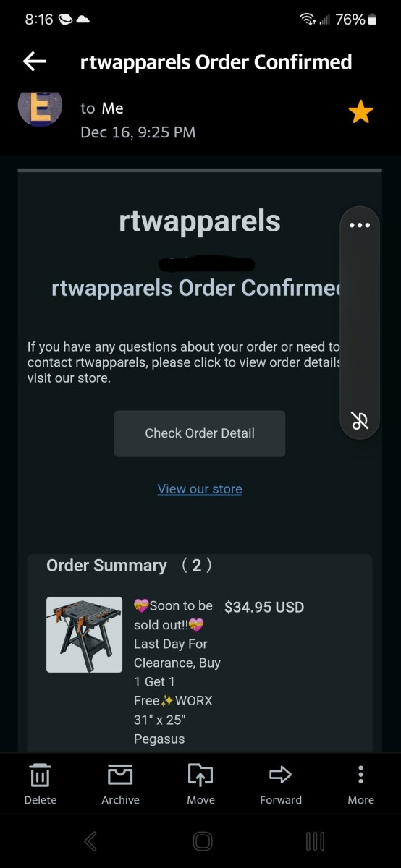Follow the View our store link
Image resolution: width=401 pixels, height=868 pixels.
[200, 489]
